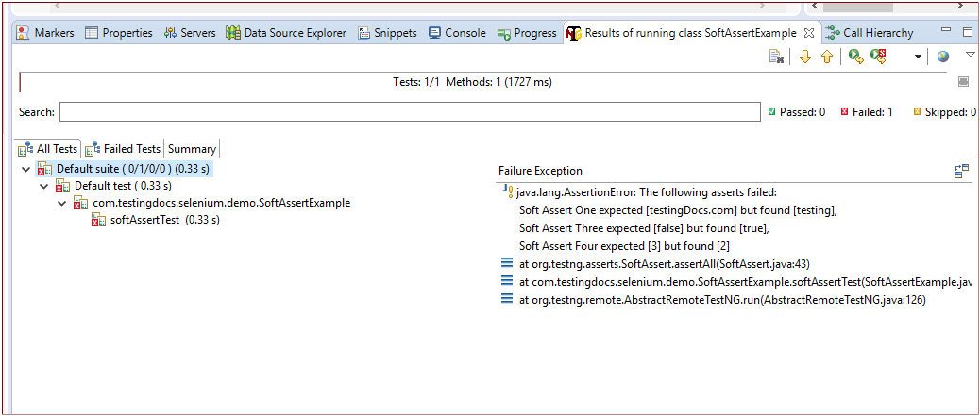
Task: Collapse the Default test tree node
Action: pyautogui.click(x=43, y=187)
